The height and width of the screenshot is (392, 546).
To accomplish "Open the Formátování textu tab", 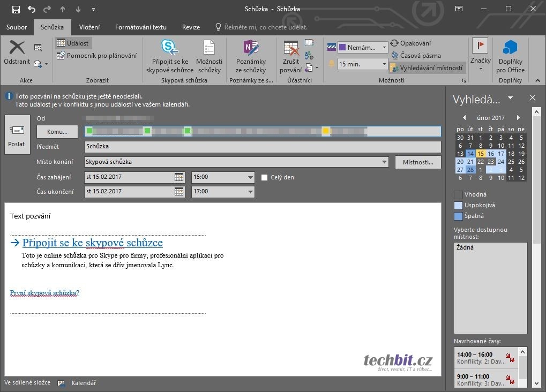I will point(140,27).
